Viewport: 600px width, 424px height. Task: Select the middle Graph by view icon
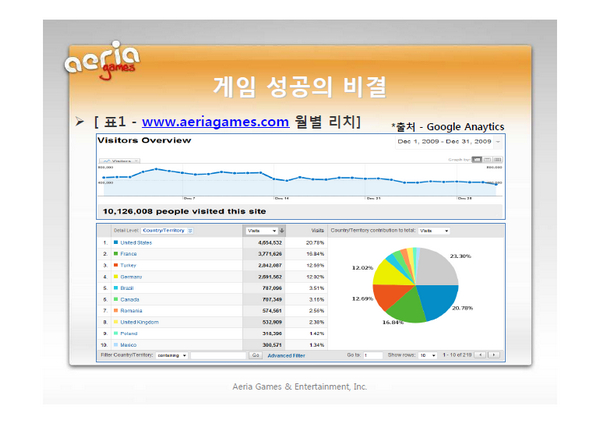point(487,160)
